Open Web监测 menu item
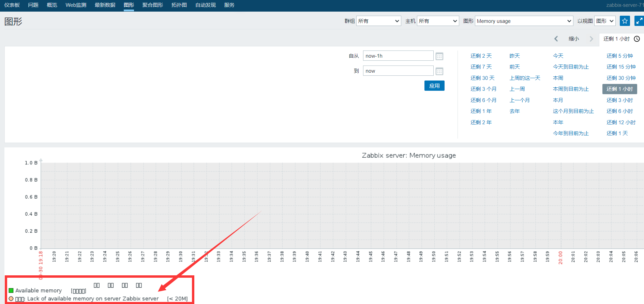 click(x=76, y=5)
